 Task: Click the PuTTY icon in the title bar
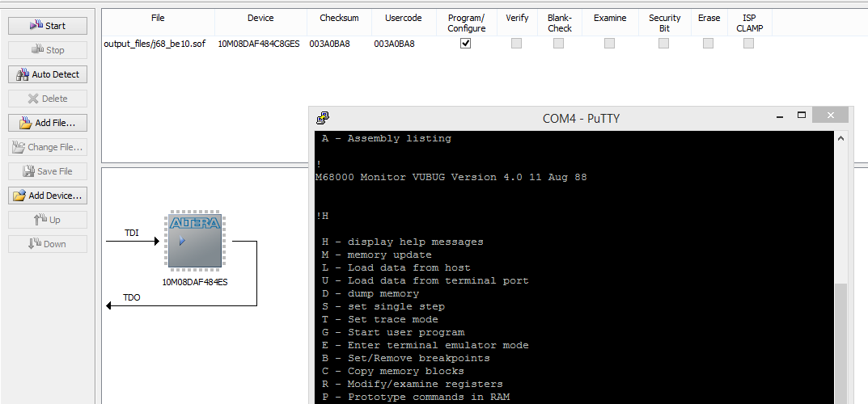pos(323,118)
